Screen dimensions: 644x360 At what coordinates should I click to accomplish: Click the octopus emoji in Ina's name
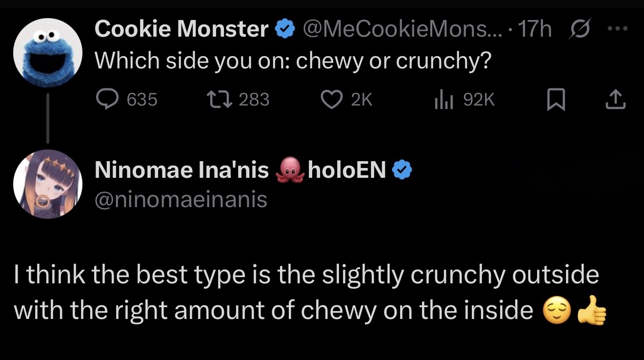pos(290,169)
